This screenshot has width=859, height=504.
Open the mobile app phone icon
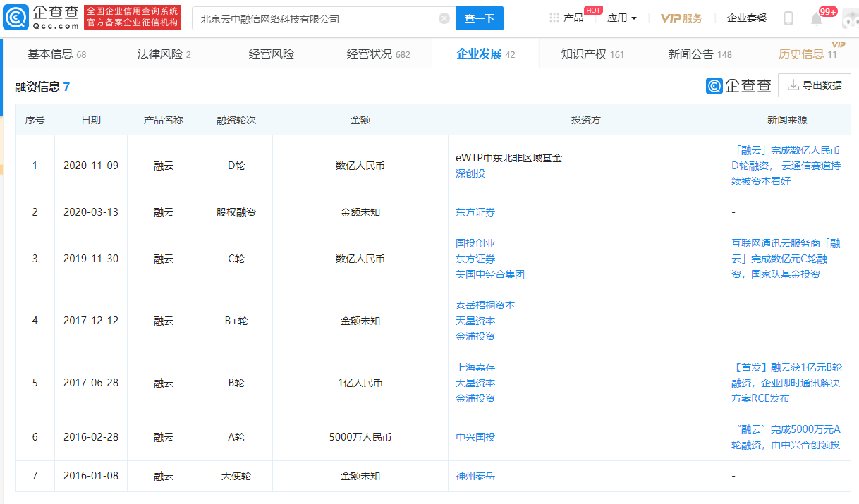788,18
